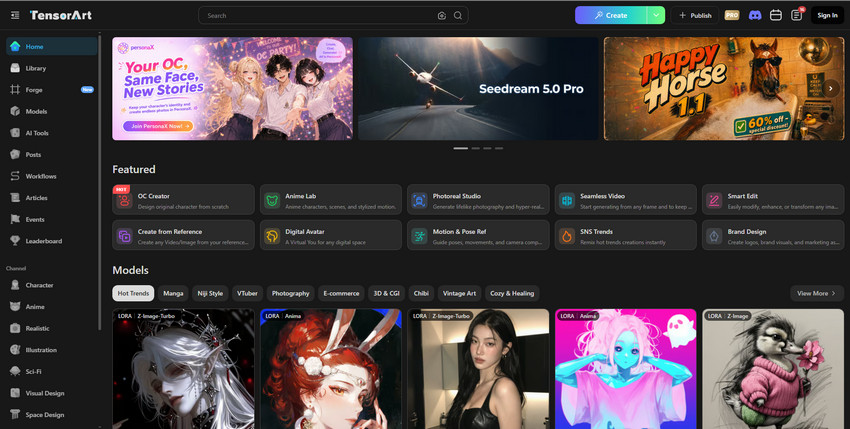
Task: Open the calendar check-in icon
Action: click(776, 15)
